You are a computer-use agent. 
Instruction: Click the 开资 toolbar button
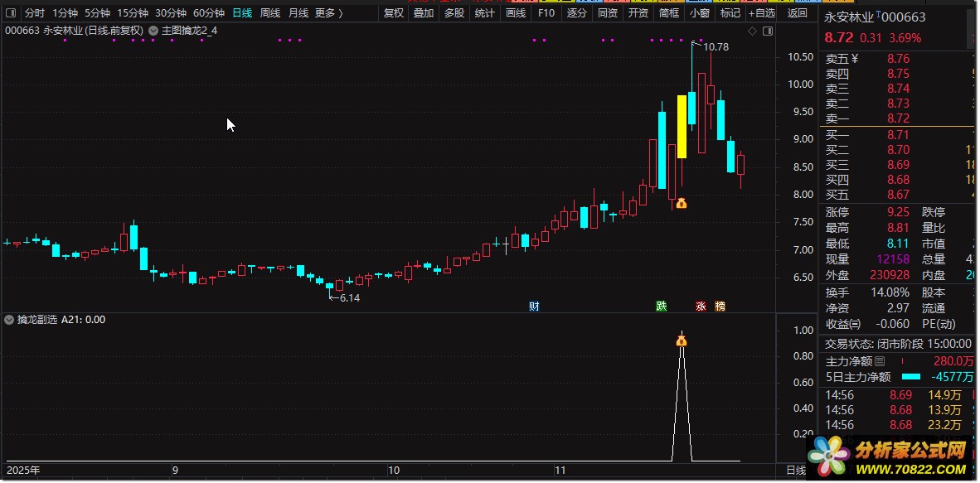[x=638, y=13]
